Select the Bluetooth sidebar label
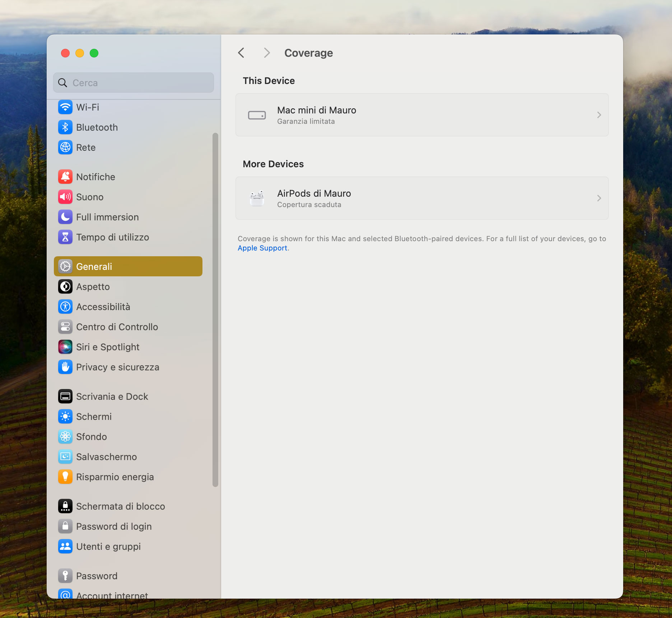The width and height of the screenshot is (672, 618). (x=97, y=127)
